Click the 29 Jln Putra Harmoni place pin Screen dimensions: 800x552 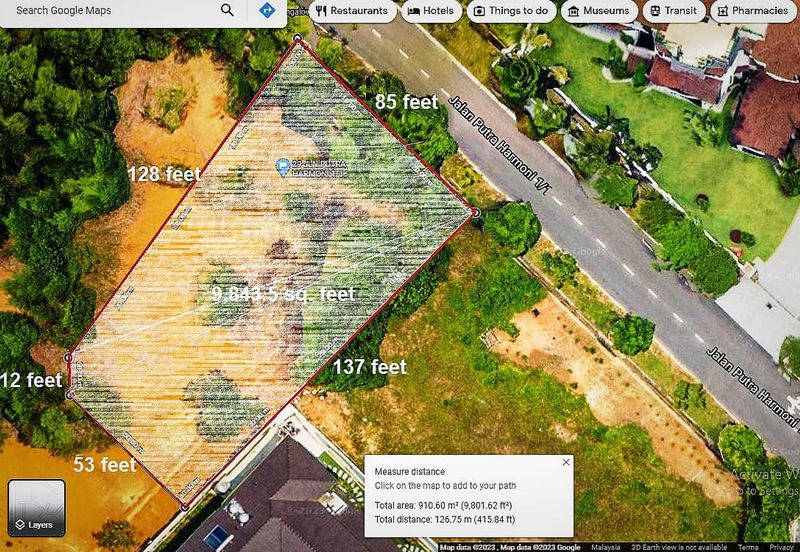click(x=283, y=165)
